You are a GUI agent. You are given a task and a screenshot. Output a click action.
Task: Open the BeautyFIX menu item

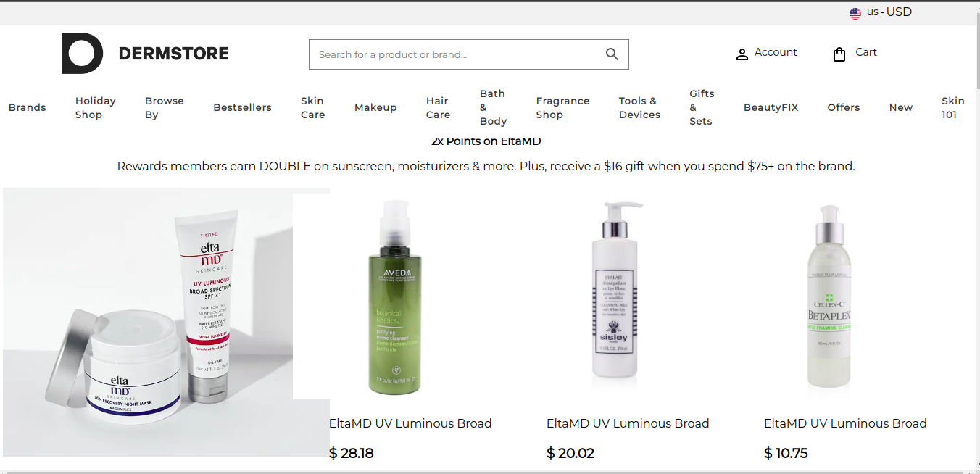click(x=771, y=107)
